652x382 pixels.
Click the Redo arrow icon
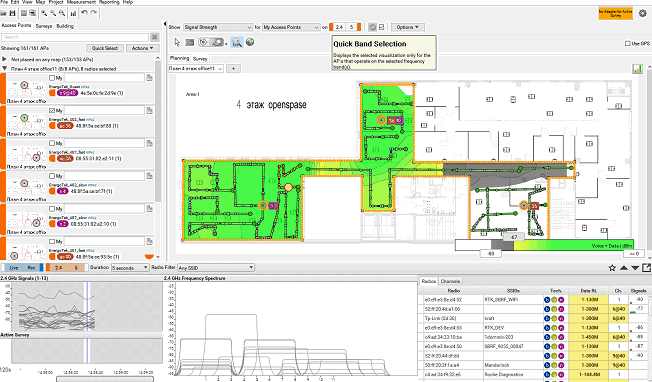click(x=94, y=13)
